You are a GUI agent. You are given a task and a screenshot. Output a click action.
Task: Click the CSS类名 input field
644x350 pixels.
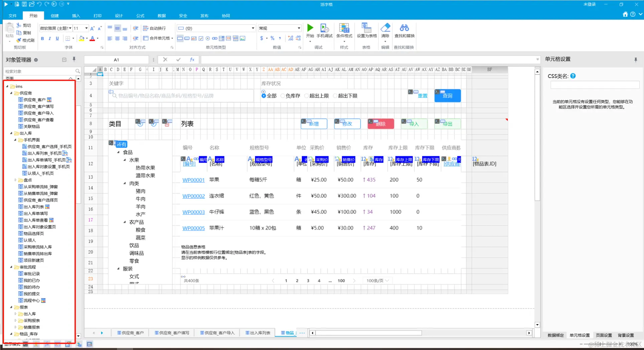(x=595, y=85)
